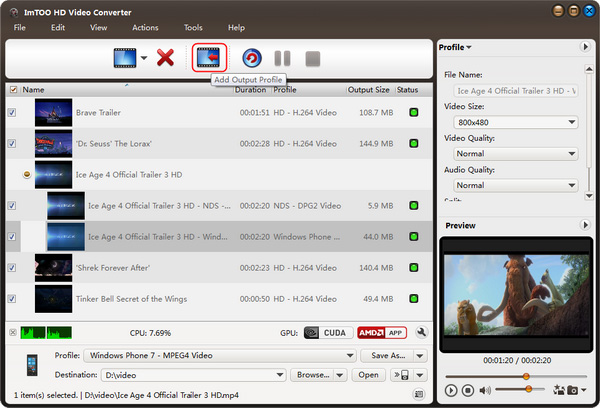The width and height of the screenshot is (600, 408).
Task: Click the AMD APP GPU badge
Action: [382, 333]
